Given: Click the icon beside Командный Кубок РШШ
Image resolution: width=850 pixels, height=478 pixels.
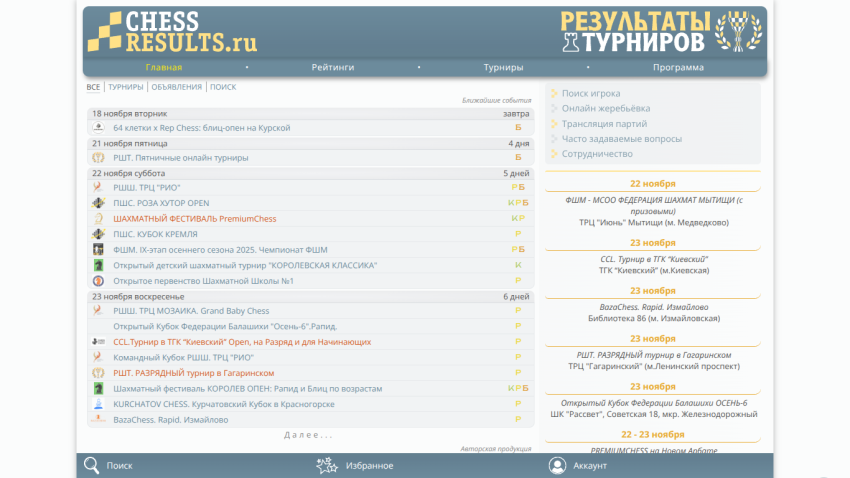Looking at the screenshot, I should [x=98, y=358].
